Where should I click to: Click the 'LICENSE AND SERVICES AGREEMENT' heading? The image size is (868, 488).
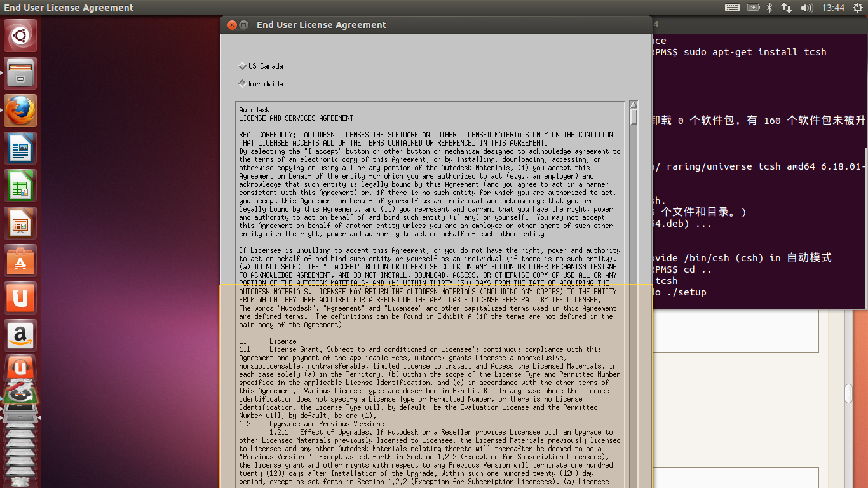[296, 118]
